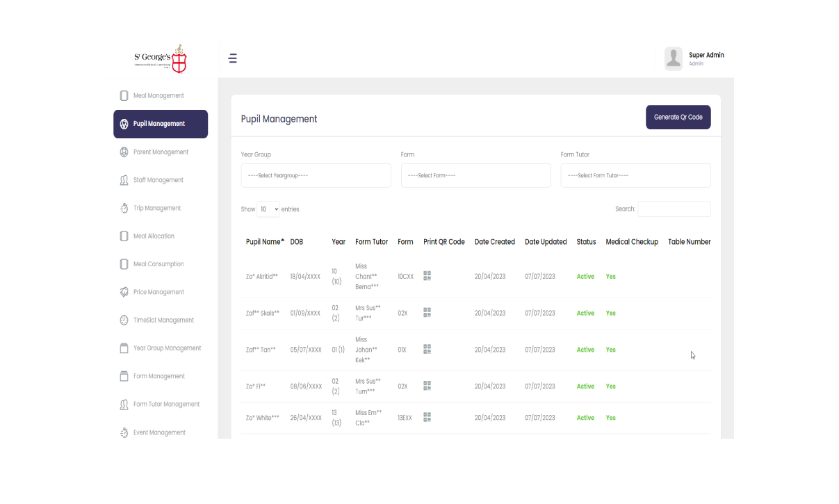Image resolution: width=839 pixels, height=504 pixels.
Task: Click the hamburger menu icon
Action: (233, 58)
